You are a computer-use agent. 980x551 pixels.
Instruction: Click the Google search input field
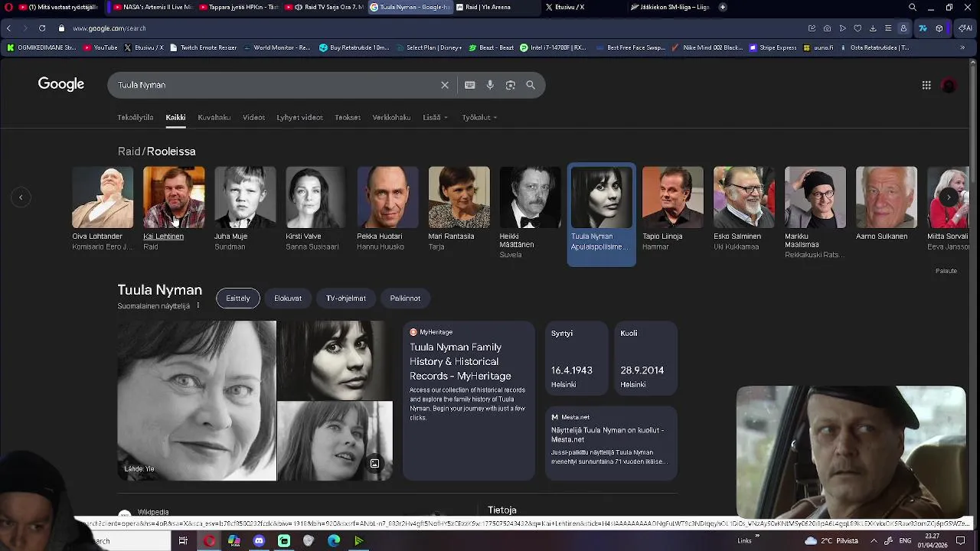(x=276, y=85)
